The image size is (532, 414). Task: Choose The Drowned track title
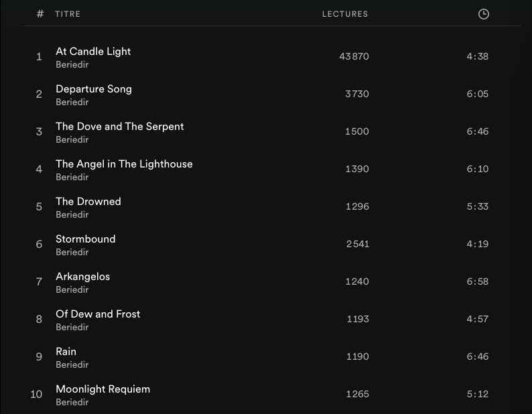pyautogui.click(x=88, y=202)
